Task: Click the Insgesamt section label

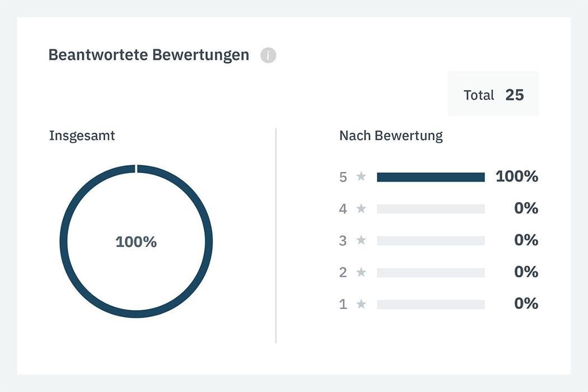Action: 82,136
